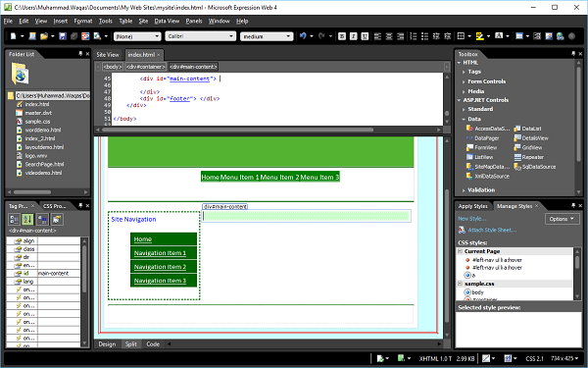588x368 pixels.
Task: Select sample.css in the Folder List
Action: (x=37, y=122)
